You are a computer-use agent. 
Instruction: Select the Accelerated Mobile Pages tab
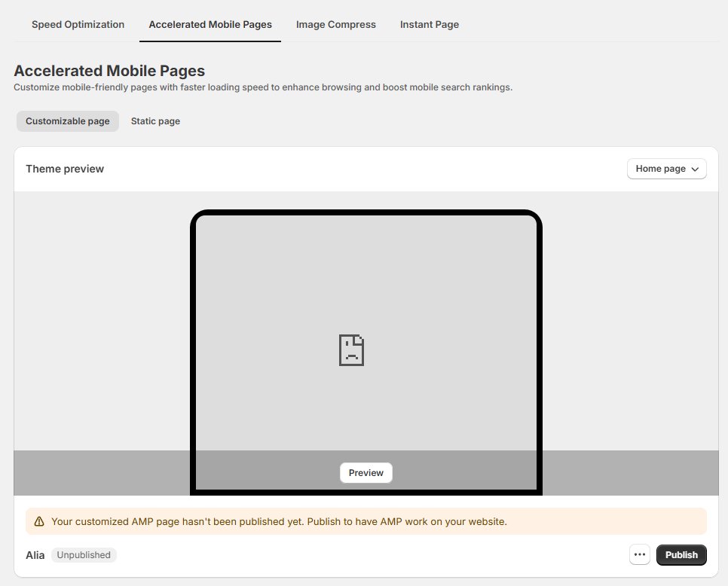coord(210,25)
